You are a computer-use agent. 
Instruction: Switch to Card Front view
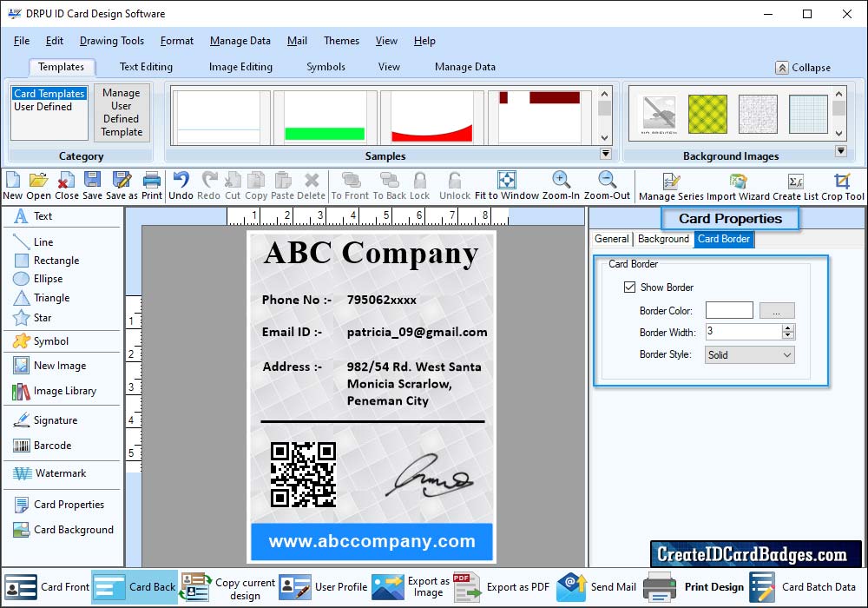47,587
